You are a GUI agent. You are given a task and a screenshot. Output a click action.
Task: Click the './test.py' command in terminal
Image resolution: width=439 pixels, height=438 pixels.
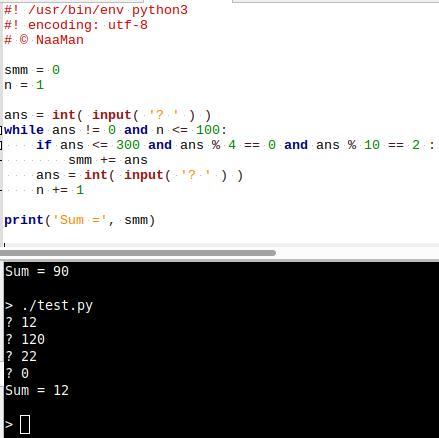(x=57, y=305)
